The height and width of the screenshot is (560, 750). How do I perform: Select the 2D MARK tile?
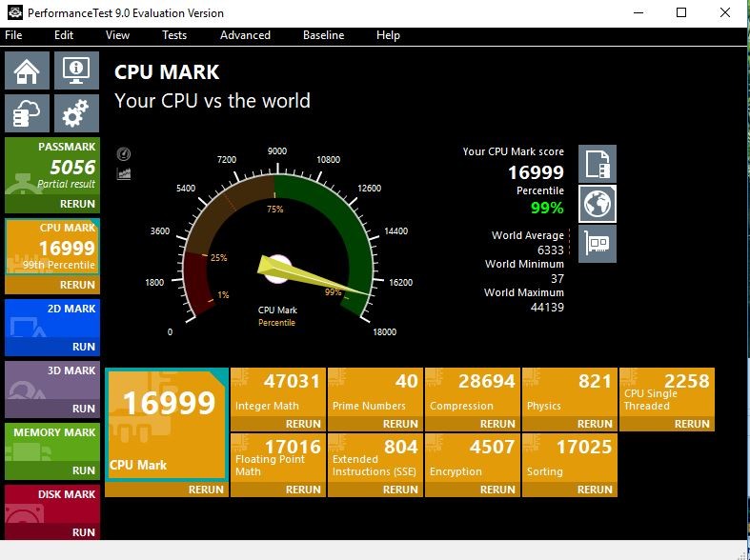tap(52, 319)
